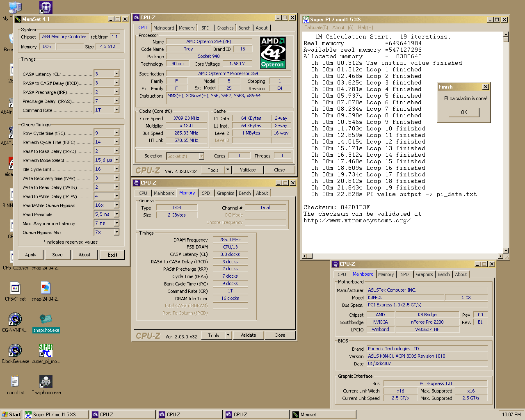Click Super PI taskbar button
The image size is (525, 420).
pos(55,415)
